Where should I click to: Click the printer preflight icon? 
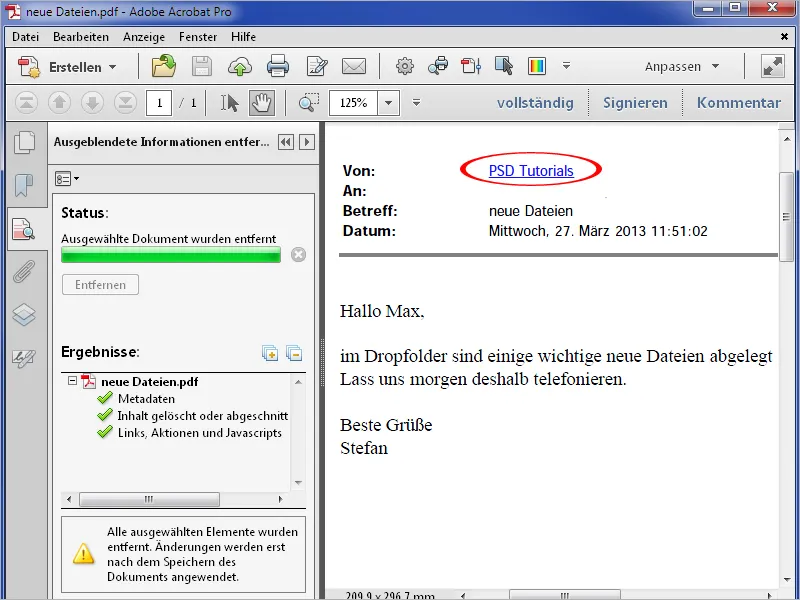(x=438, y=66)
